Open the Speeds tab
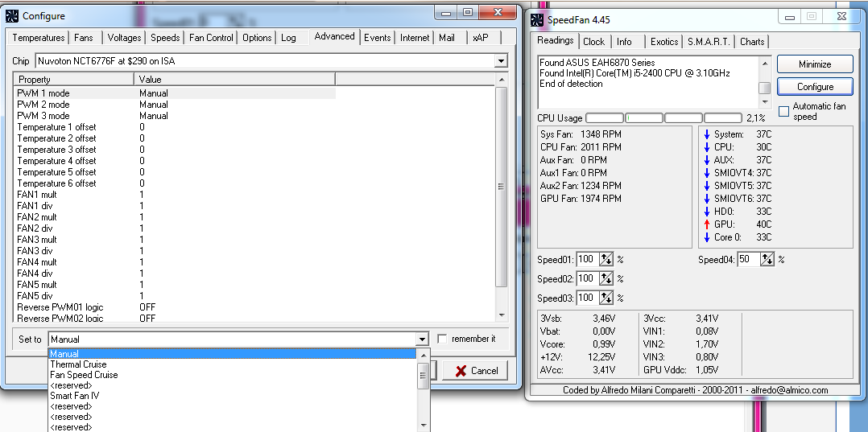The width and height of the screenshot is (868, 432). [x=165, y=38]
